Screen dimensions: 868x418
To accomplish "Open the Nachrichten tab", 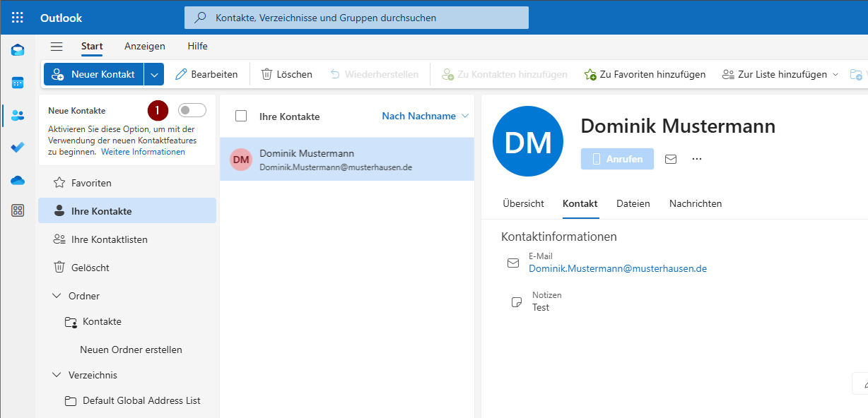I will [696, 203].
